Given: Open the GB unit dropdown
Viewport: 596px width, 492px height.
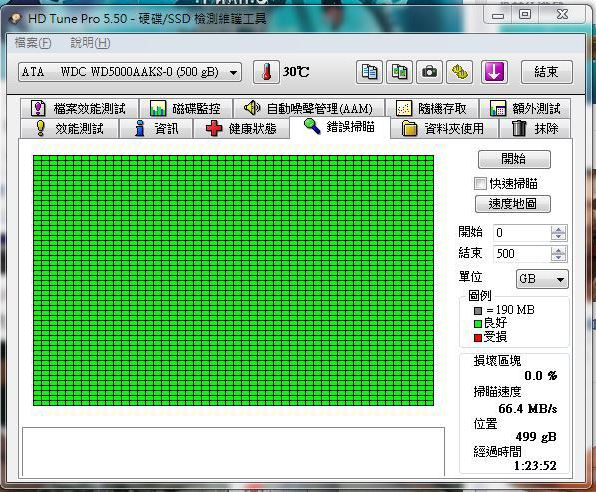Looking at the screenshot, I should tap(542, 279).
